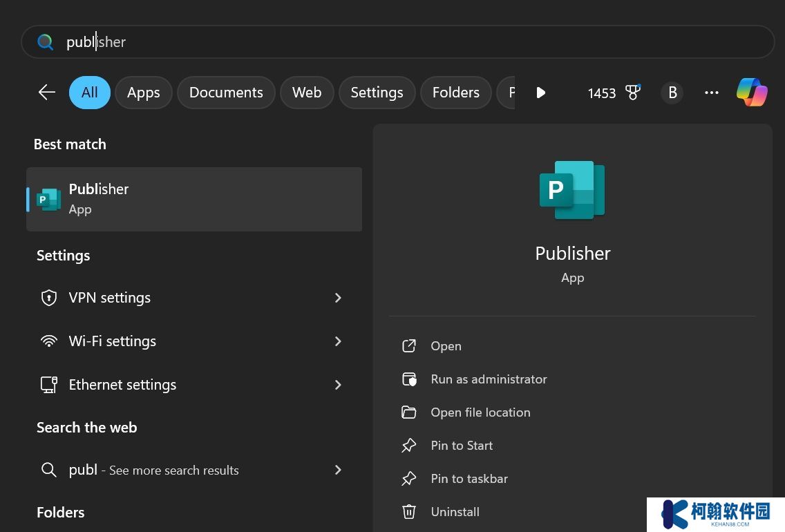Click the 1453 rewards points count

pyautogui.click(x=602, y=93)
